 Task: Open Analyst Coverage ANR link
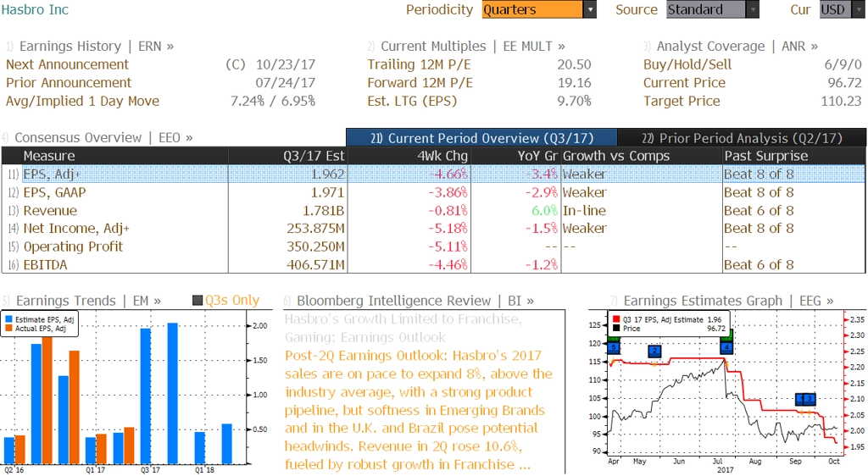click(737, 47)
